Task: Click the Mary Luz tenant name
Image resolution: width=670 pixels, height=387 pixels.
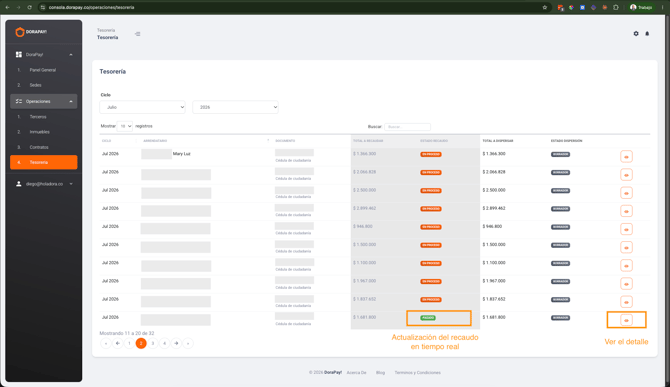Action: pyautogui.click(x=182, y=154)
